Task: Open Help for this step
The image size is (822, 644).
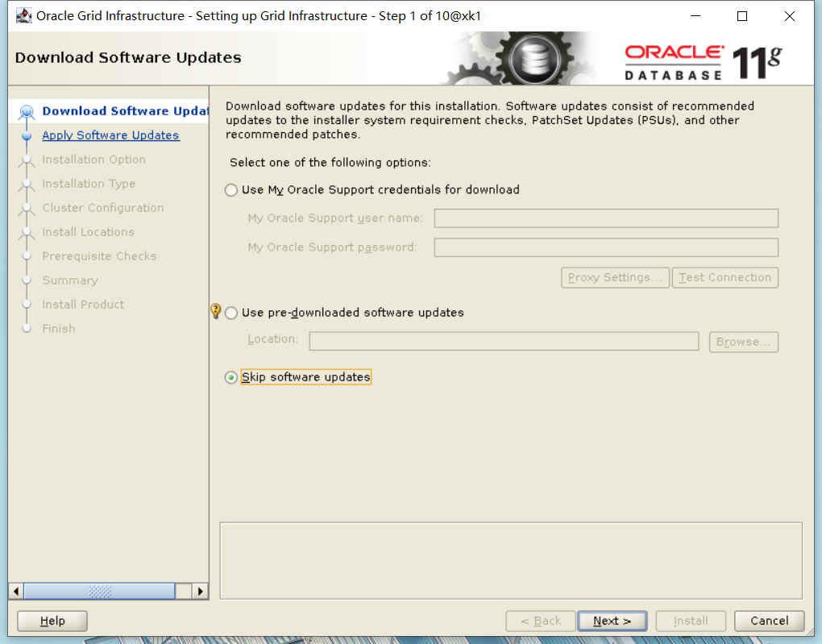Action: click(x=52, y=621)
